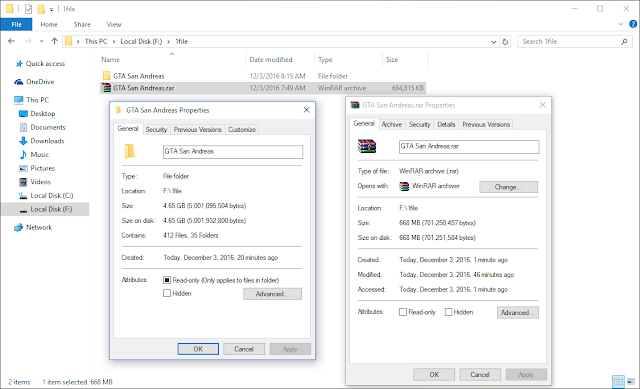Sort by Date modified column header
Screen dimensions: 640x389
[280, 60]
